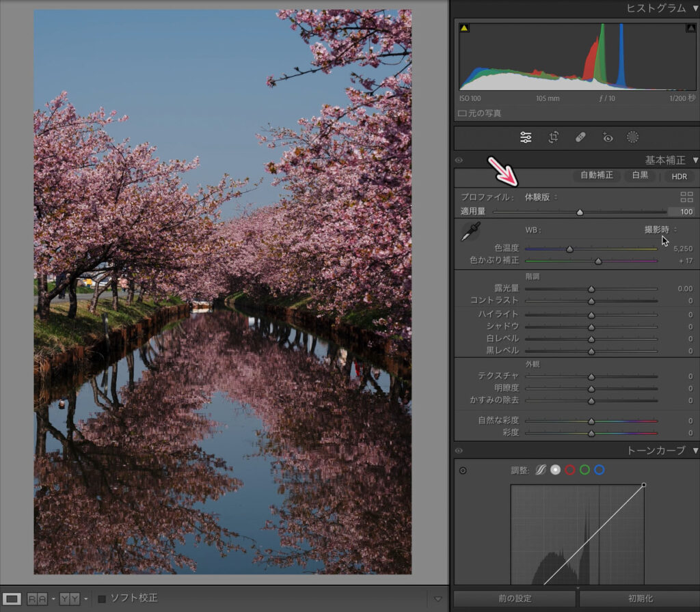The height and width of the screenshot is (612, 700).
Task: Open the Red Eye correction tool
Action: pyautogui.click(x=607, y=137)
